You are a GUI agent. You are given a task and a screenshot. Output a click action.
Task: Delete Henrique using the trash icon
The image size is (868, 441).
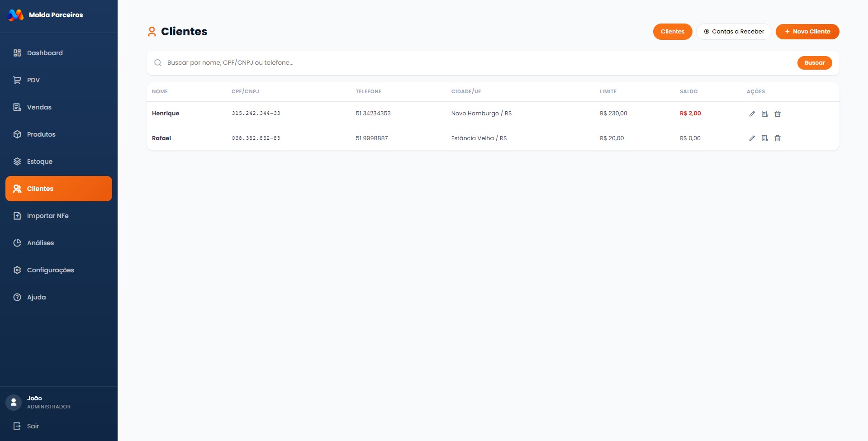[x=777, y=114]
